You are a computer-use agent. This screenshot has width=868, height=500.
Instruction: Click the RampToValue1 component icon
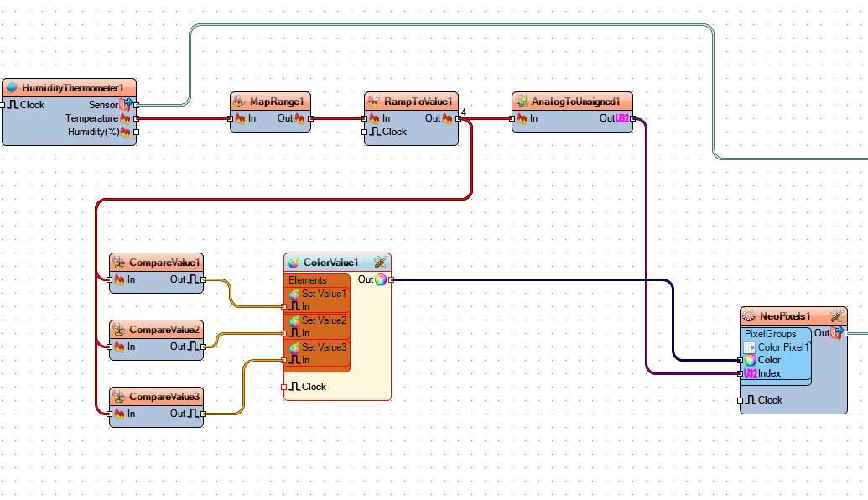point(373,102)
